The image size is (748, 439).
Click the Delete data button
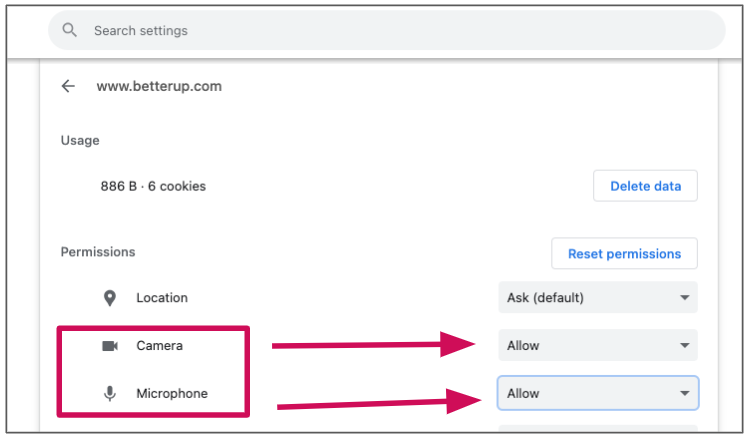(645, 186)
